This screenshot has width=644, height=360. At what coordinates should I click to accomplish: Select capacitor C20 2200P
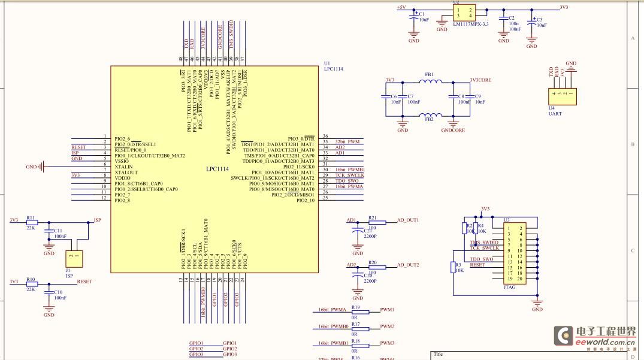358,276
